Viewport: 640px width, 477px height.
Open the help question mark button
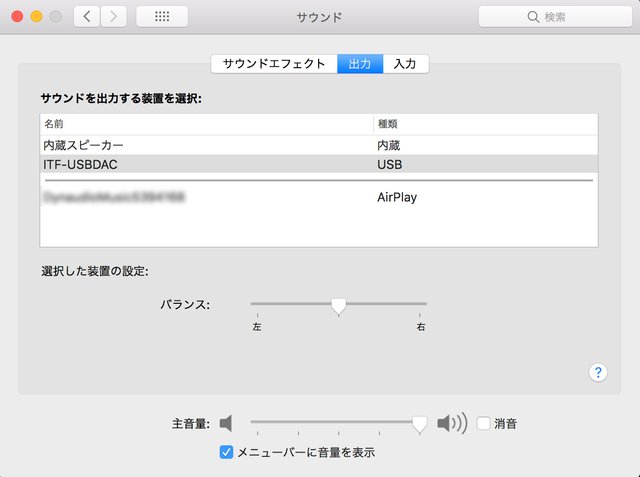click(x=598, y=373)
